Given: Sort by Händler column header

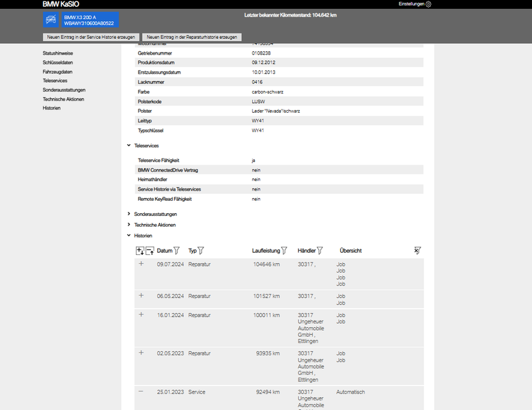Looking at the screenshot, I should tap(307, 251).
